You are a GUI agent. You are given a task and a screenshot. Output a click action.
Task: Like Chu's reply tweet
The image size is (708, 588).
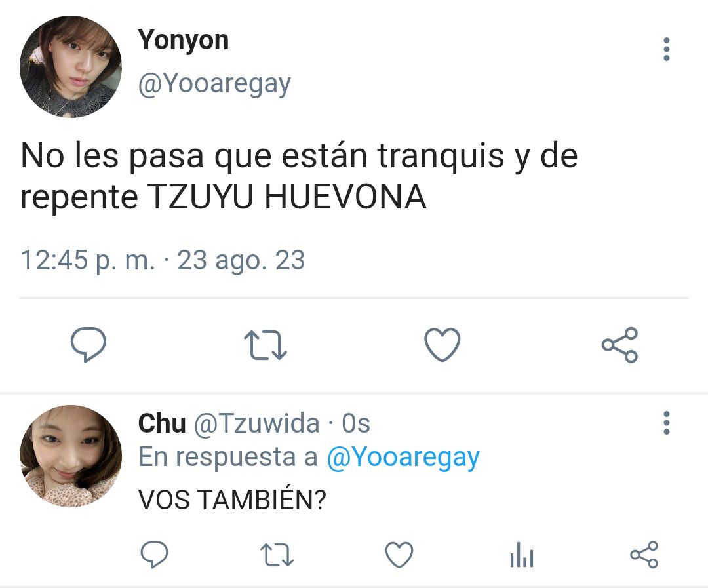(399, 555)
